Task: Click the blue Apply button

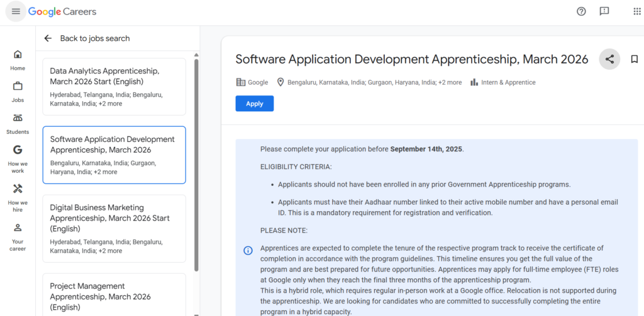Action: 255,104
